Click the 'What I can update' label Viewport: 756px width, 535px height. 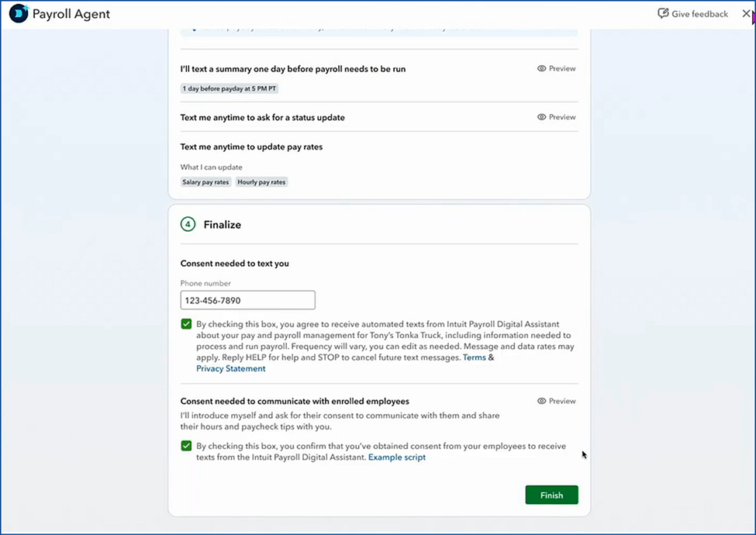(211, 167)
